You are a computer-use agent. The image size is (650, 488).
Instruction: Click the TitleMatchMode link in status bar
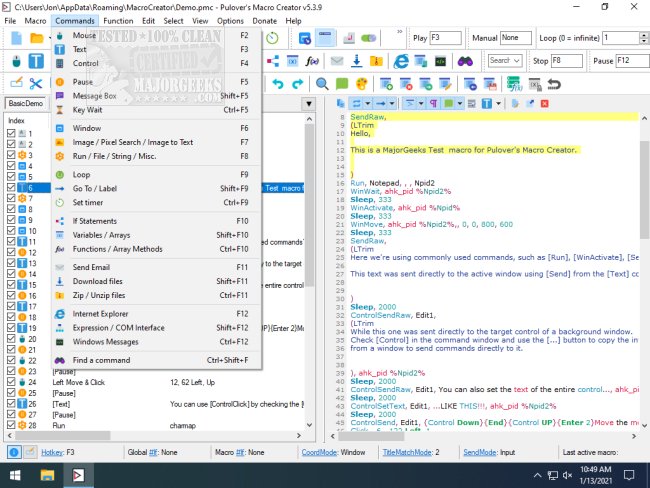[x=407, y=452]
